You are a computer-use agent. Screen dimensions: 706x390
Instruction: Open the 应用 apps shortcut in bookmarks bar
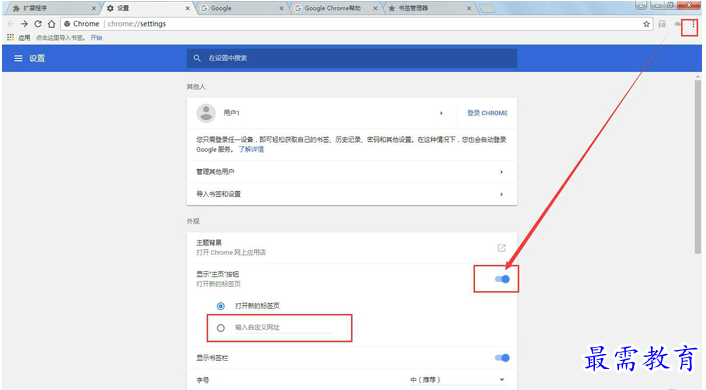click(18, 38)
